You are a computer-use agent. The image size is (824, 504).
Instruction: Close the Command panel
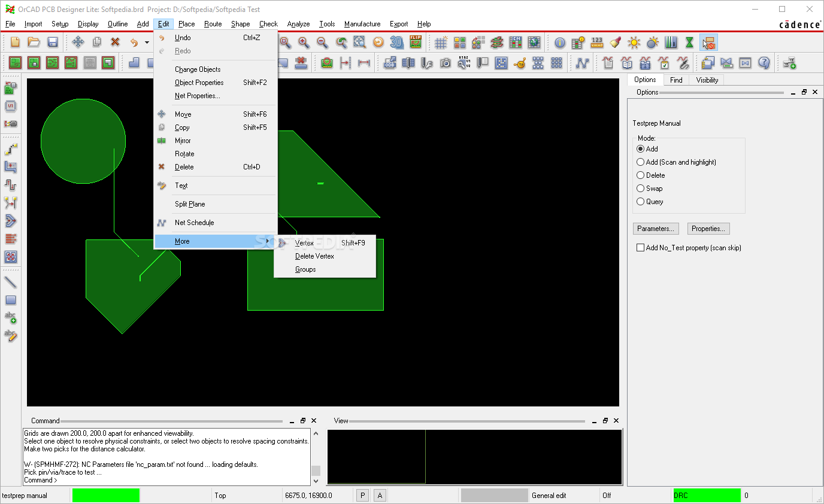click(x=314, y=421)
